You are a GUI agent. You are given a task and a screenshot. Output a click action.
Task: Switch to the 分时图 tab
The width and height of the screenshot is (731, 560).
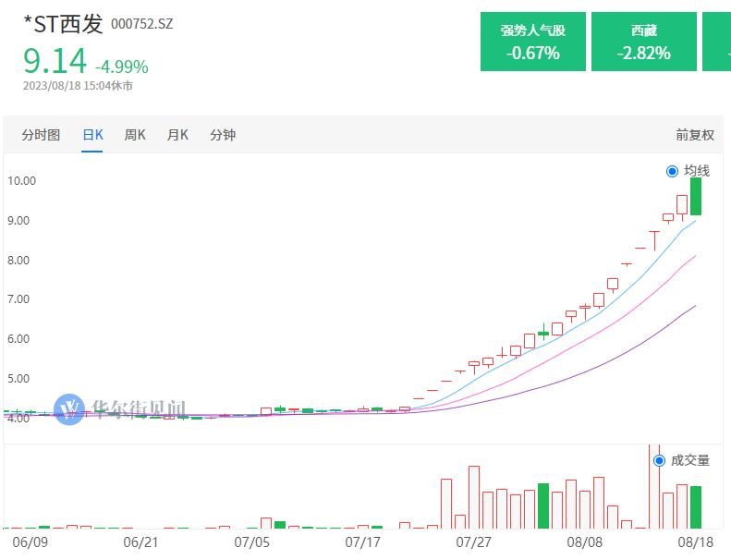tap(41, 135)
